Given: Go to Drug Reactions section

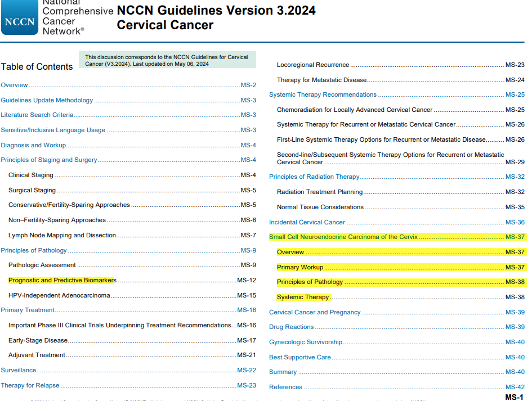Looking at the screenshot, I should click(x=397, y=327).
